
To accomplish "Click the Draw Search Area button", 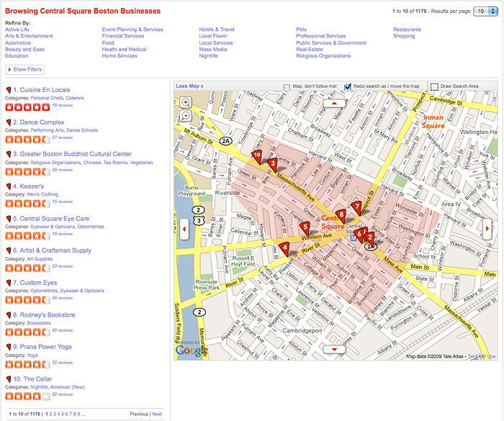I will (459, 86).
